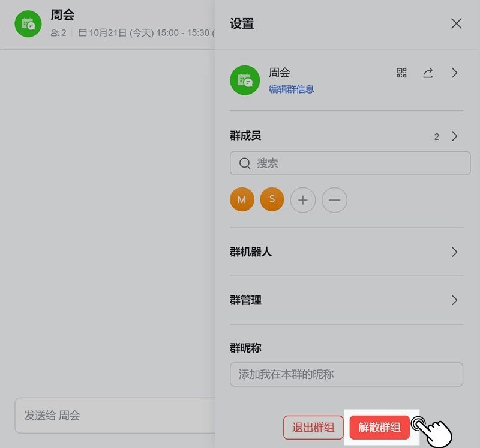The width and height of the screenshot is (480, 448).
Task: Select member avatar S
Action: pos(272,199)
